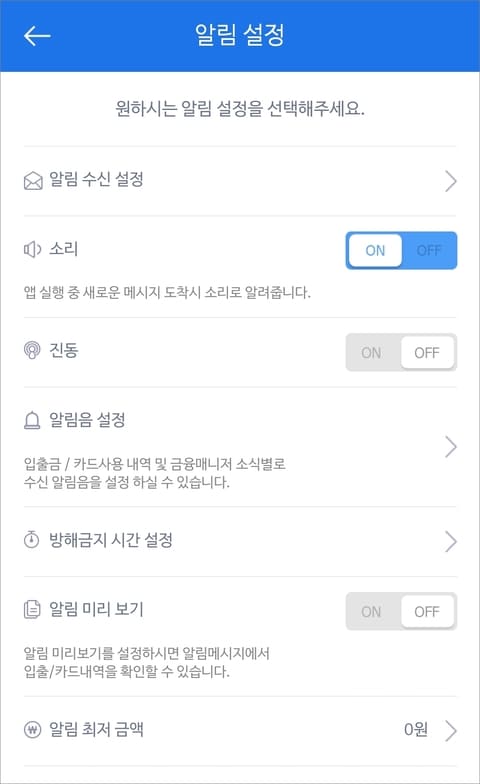This screenshot has width=480, height=784.
Task: Open 방해금지 시간 설정 chevron arrow
Action: 450,541
